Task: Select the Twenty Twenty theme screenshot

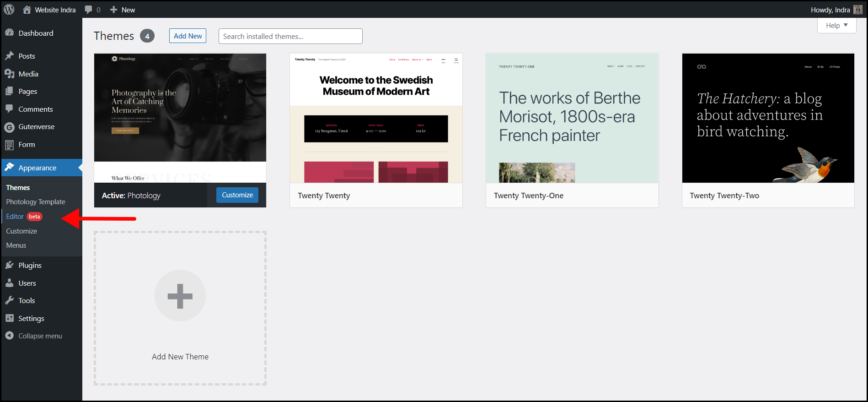Action: tap(376, 118)
